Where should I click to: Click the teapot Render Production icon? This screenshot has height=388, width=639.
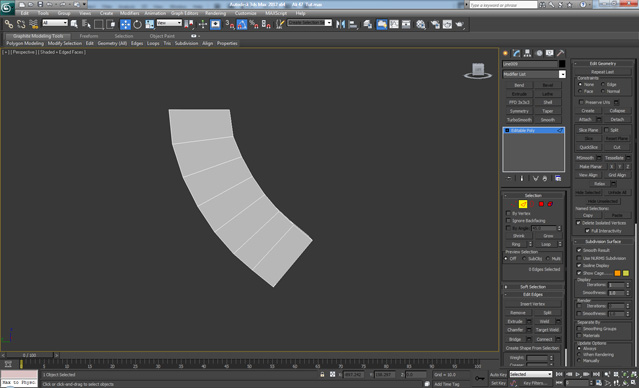pyautogui.click(x=460, y=24)
